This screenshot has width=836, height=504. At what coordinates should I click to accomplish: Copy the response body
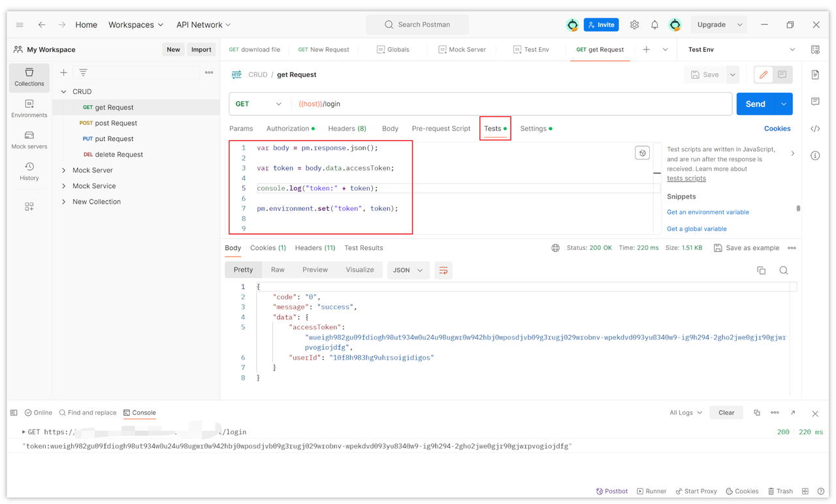point(761,270)
